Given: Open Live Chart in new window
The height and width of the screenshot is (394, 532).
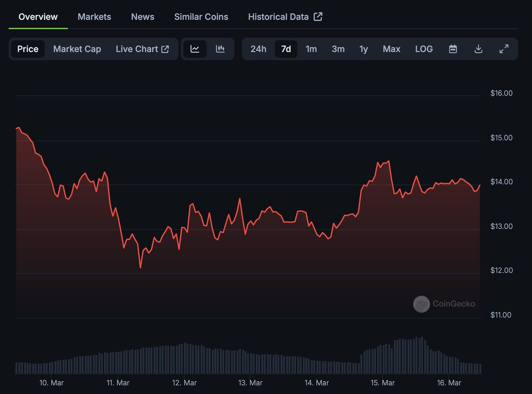Looking at the screenshot, I should [143, 49].
